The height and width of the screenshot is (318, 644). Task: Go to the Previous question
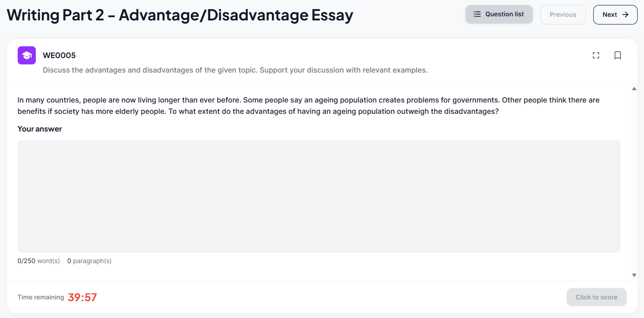[x=563, y=15]
